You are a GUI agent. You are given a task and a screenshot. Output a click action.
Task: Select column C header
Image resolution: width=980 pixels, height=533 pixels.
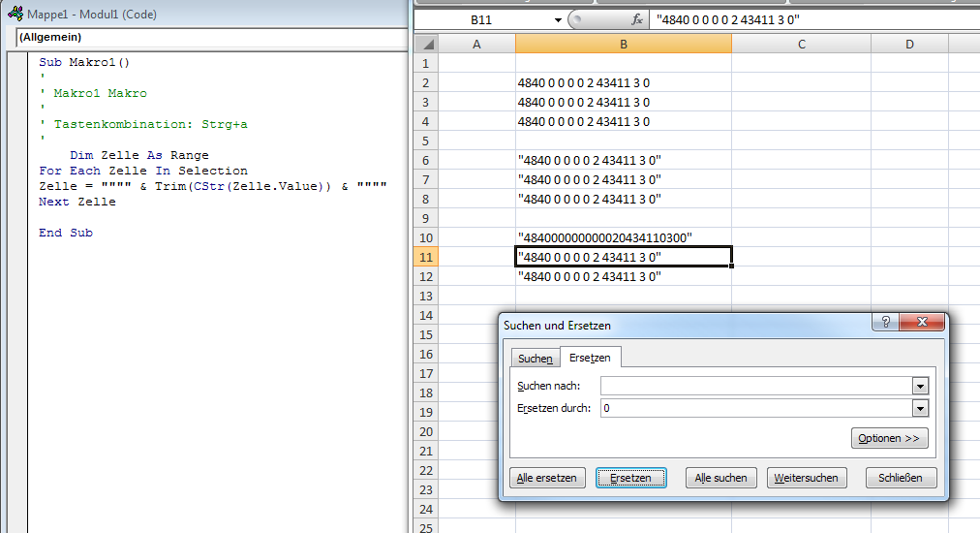[x=801, y=45]
